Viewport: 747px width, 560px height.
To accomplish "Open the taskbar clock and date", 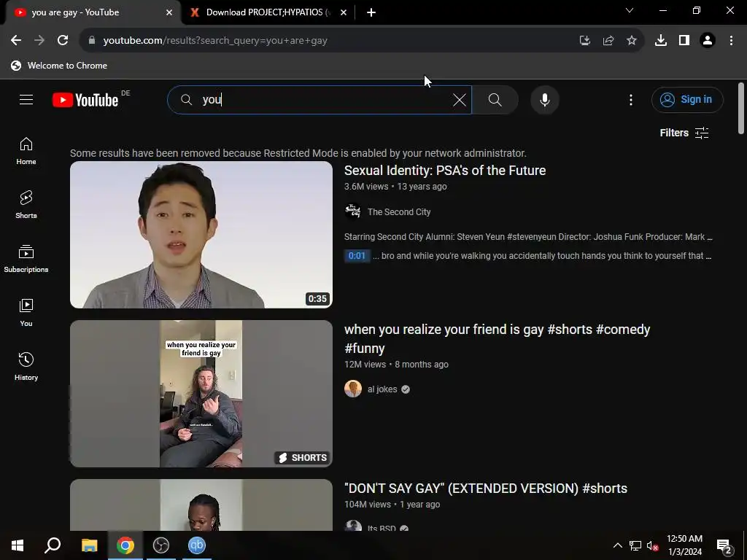I will coord(684,545).
